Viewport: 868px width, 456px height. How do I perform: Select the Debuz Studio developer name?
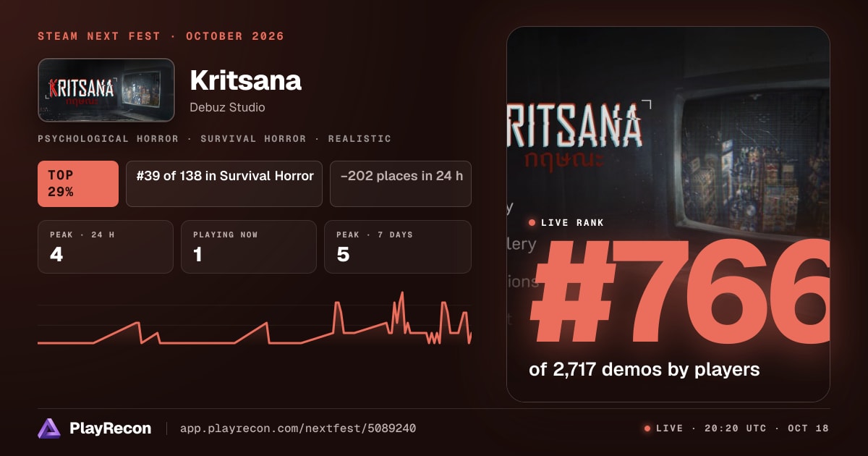click(227, 107)
